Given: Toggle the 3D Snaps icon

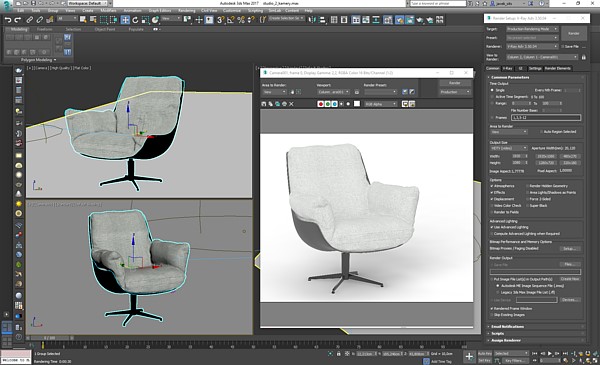Looking at the screenshot, I should (x=220, y=20).
